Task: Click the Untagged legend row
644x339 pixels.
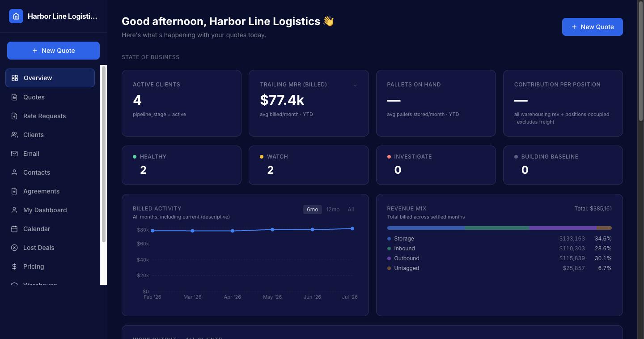Action: click(499, 268)
